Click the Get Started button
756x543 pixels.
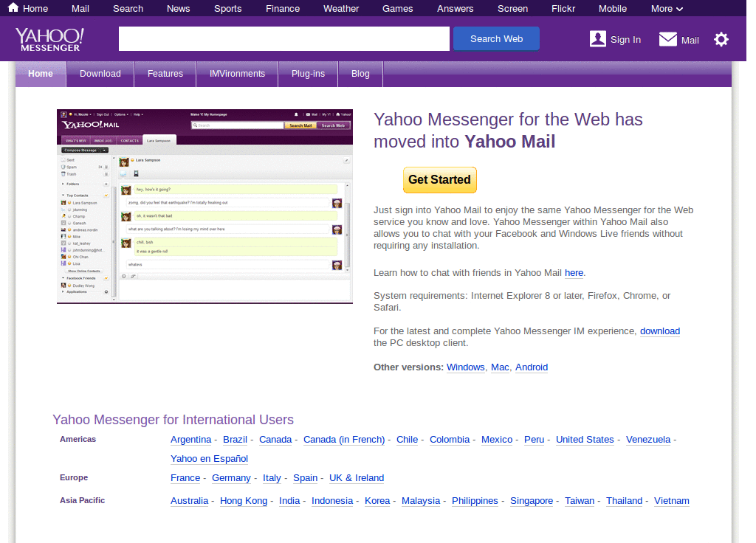(440, 180)
